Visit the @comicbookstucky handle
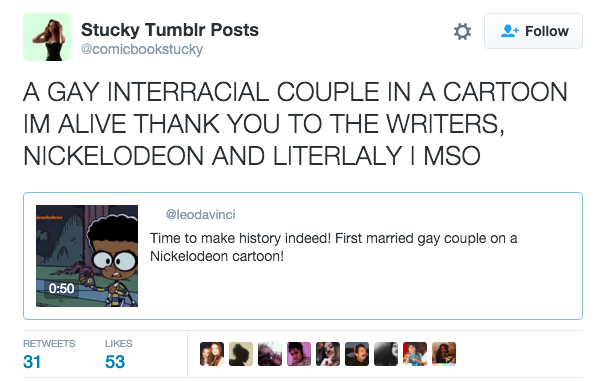The height and width of the screenshot is (381, 613). [142, 50]
